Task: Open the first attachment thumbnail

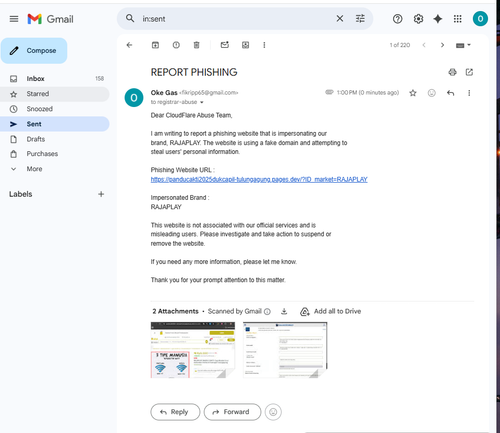Action: pyautogui.click(x=193, y=350)
